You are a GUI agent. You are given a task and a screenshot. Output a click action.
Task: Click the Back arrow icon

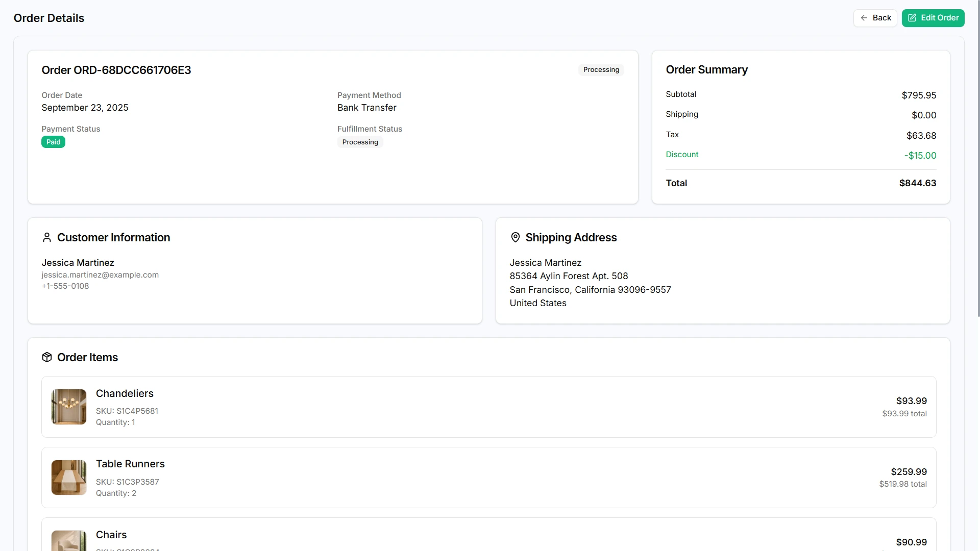click(x=864, y=18)
